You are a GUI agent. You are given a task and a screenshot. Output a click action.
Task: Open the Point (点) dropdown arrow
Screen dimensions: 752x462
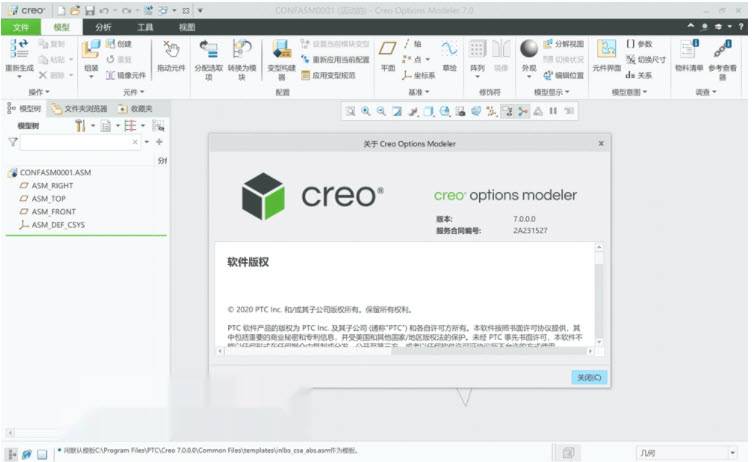pos(428,59)
